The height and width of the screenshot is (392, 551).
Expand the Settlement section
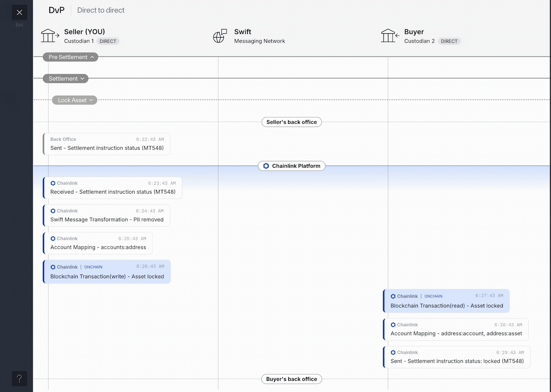(x=65, y=78)
